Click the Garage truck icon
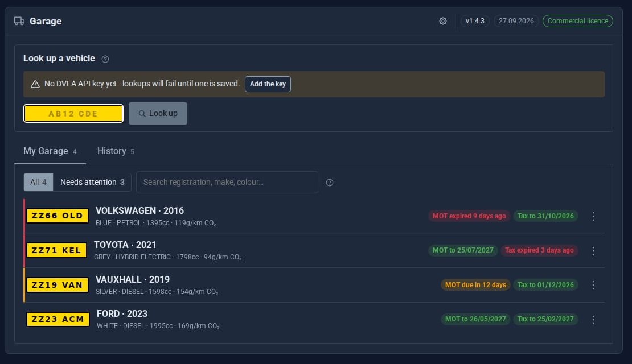The image size is (632, 364). click(x=19, y=21)
